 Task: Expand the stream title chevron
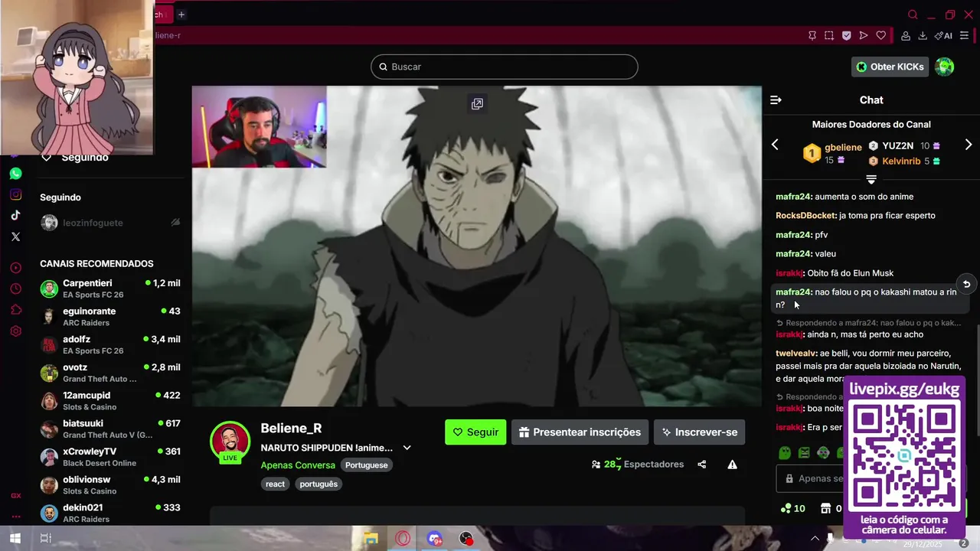tap(407, 448)
